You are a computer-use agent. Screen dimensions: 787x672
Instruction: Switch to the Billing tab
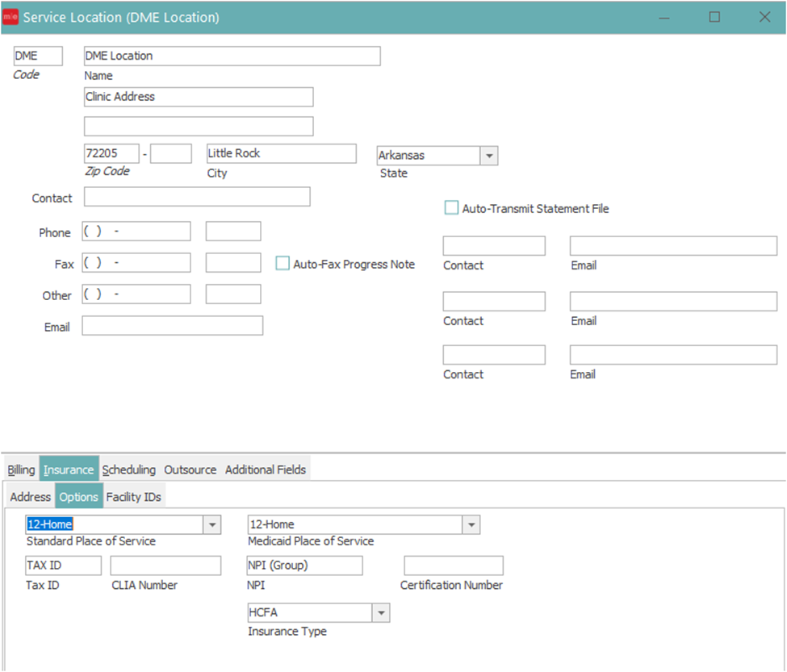[22, 470]
